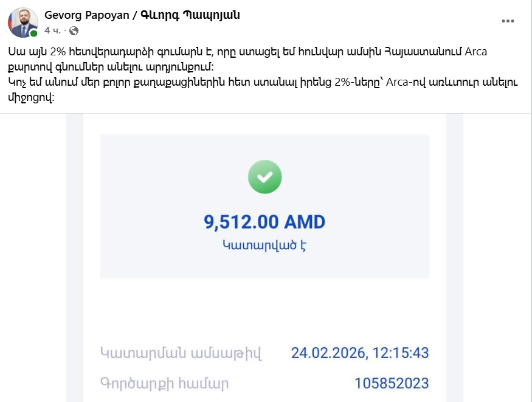Click the first paragraph of post text

[243, 58]
